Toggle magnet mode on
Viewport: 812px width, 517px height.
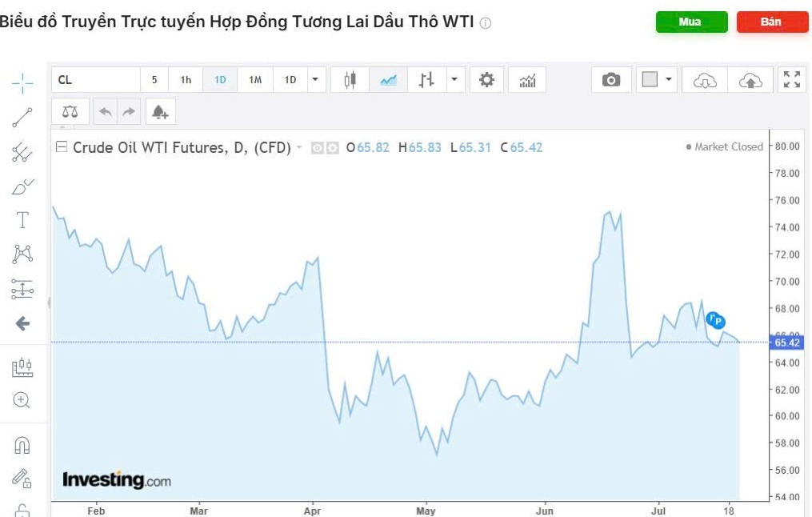click(22, 445)
